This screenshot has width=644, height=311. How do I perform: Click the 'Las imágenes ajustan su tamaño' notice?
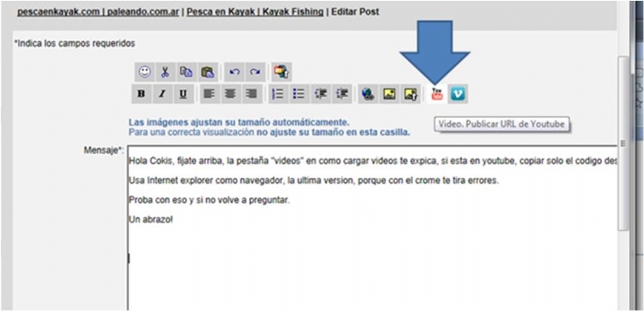click(239, 123)
